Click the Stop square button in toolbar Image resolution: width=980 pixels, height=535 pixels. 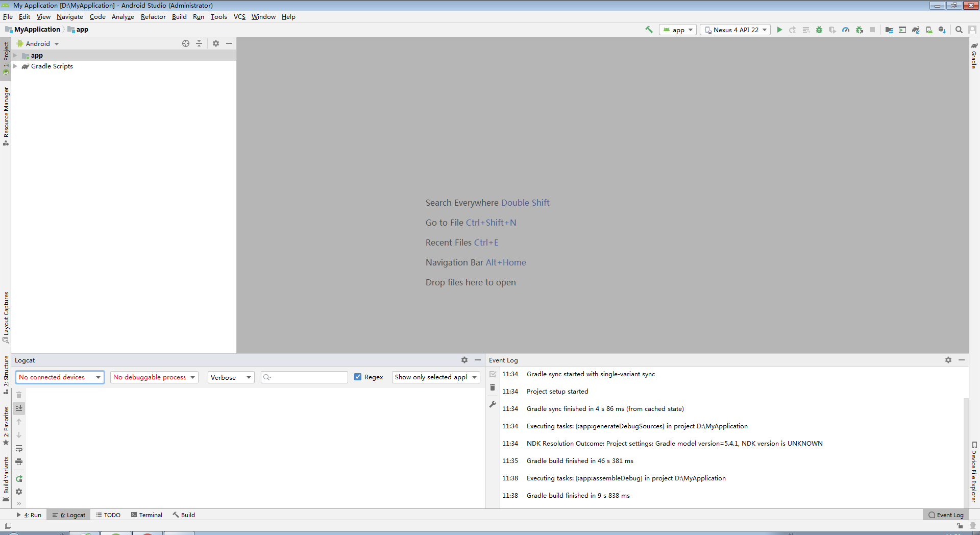click(872, 30)
